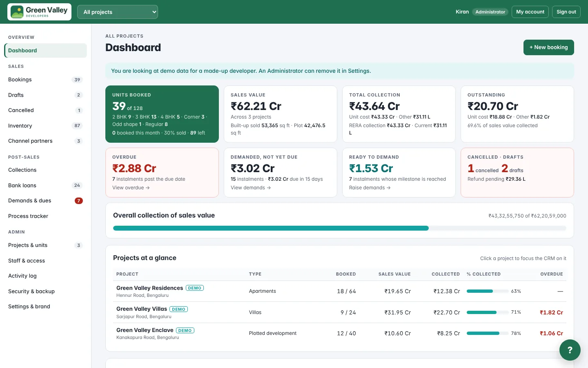
Task: Click the 63% collected bar for Residences
Action: coord(487,291)
